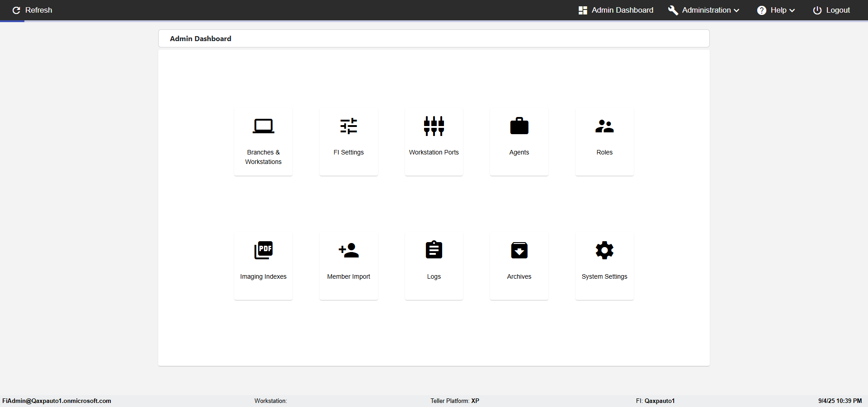The height and width of the screenshot is (407, 868).
Task: Click Teller Platform: XP status entry
Action: click(455, 401)
